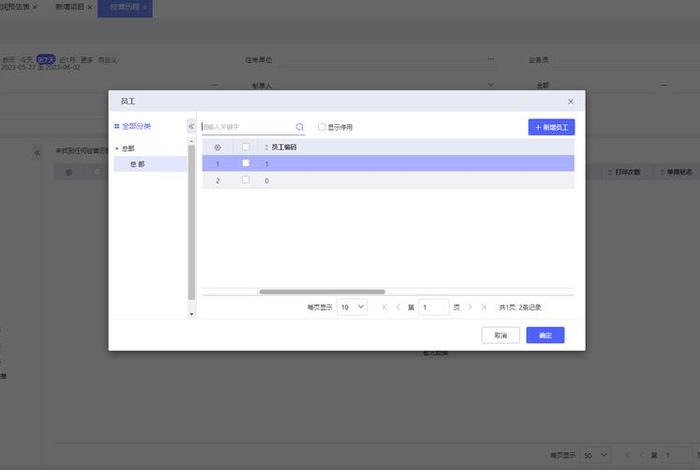700x470 pixels.
Task: Go to first page in dialog pagination
Action: (384, 307)
